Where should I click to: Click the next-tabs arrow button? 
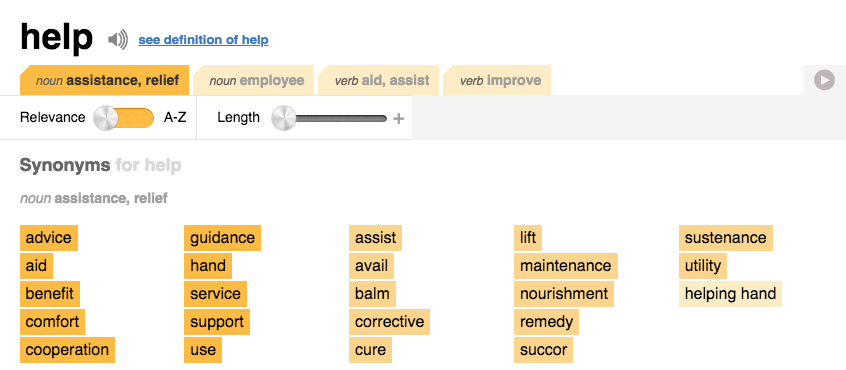[824, 81]
